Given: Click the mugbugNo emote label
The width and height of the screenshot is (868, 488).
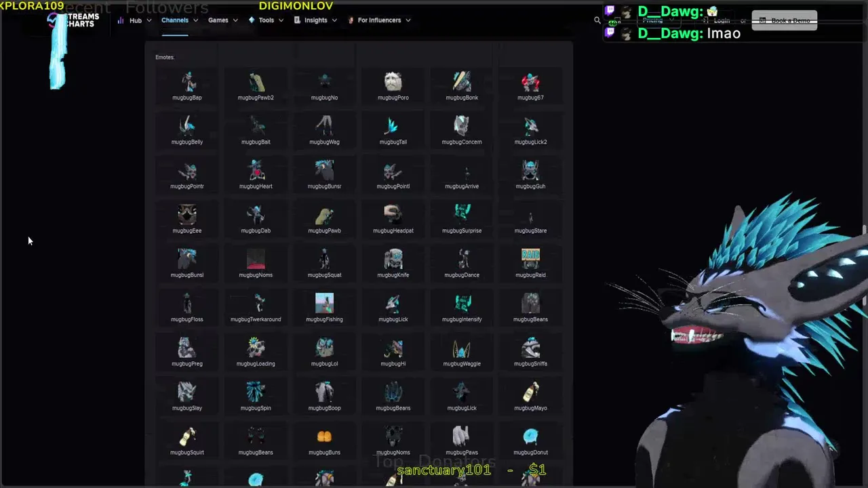Looking at the screenshot, I should click(x=324, y=98).
